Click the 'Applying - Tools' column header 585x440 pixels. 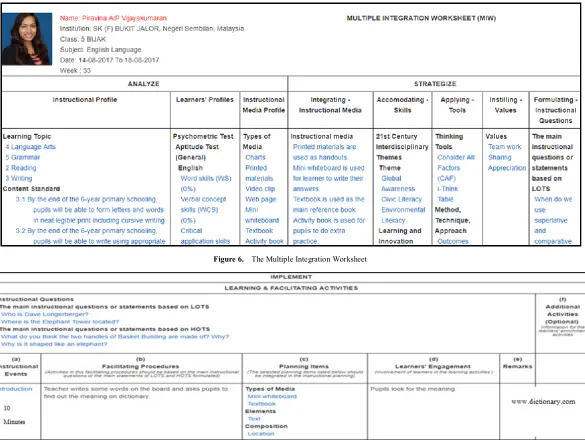(x=457, y=105)
